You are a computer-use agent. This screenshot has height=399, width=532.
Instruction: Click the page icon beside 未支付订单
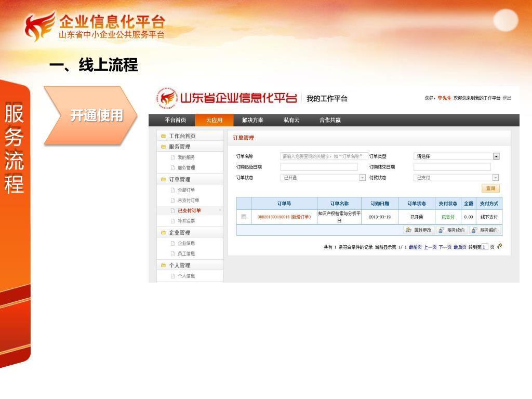pos(172,201)
